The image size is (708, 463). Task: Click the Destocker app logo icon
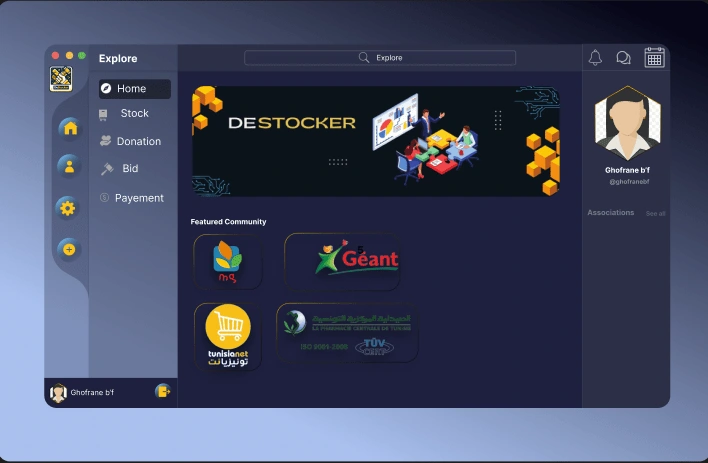coord(61,79)
